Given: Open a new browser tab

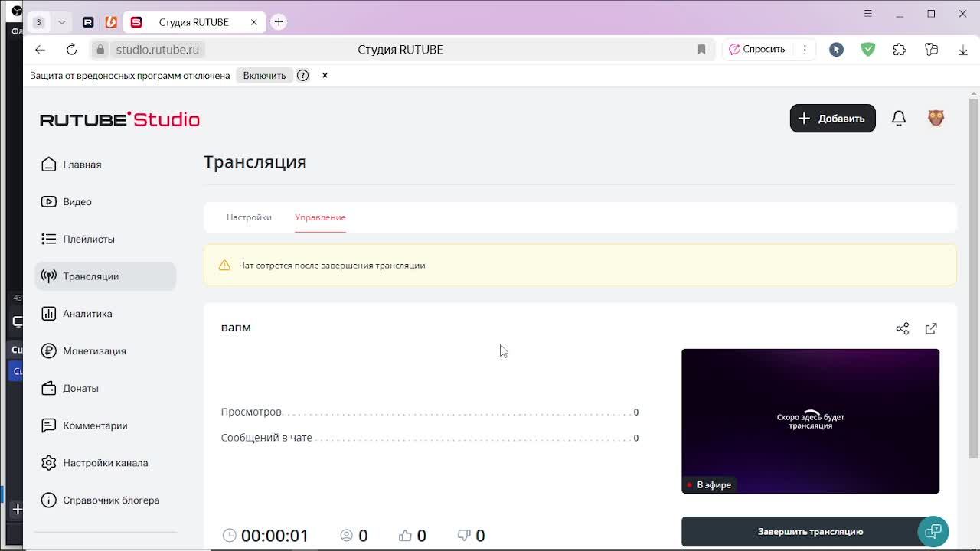Looking at the screenshot, I should pyautogui.click(x=279, y=22).
